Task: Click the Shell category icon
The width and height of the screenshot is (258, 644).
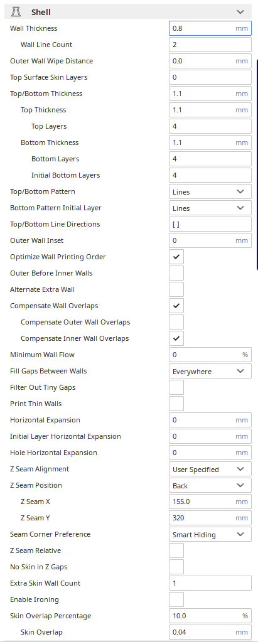Action: (16, 12)
